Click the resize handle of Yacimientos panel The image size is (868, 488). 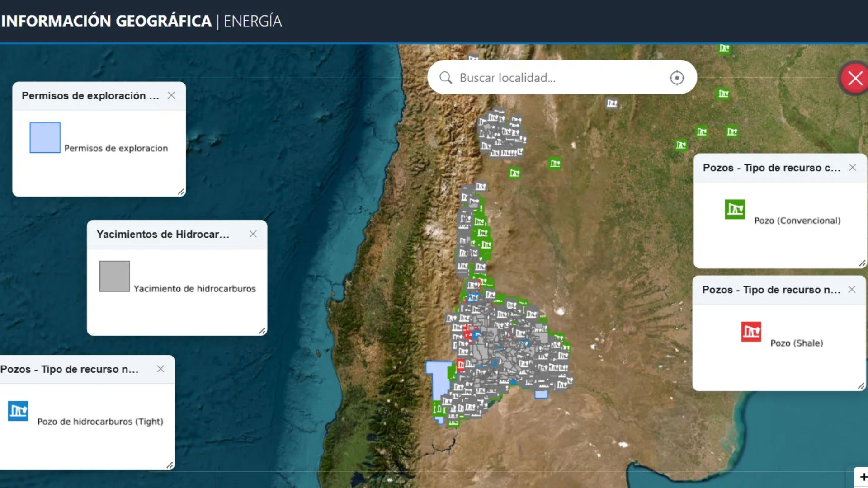coord(262,331)
